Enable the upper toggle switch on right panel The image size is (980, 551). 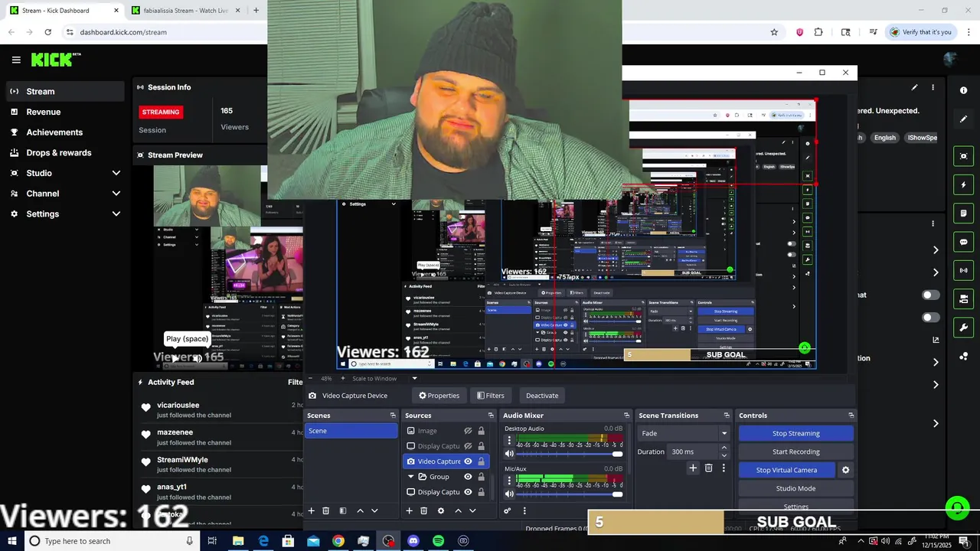point(931,295)
